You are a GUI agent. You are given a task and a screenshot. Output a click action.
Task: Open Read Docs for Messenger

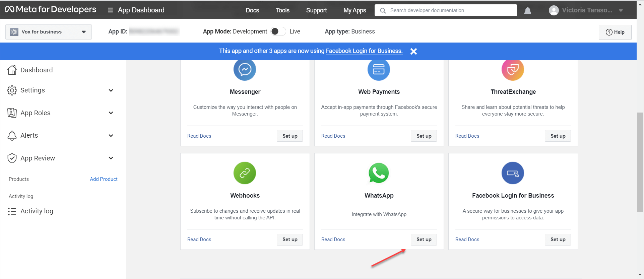(x=199, y=136)
